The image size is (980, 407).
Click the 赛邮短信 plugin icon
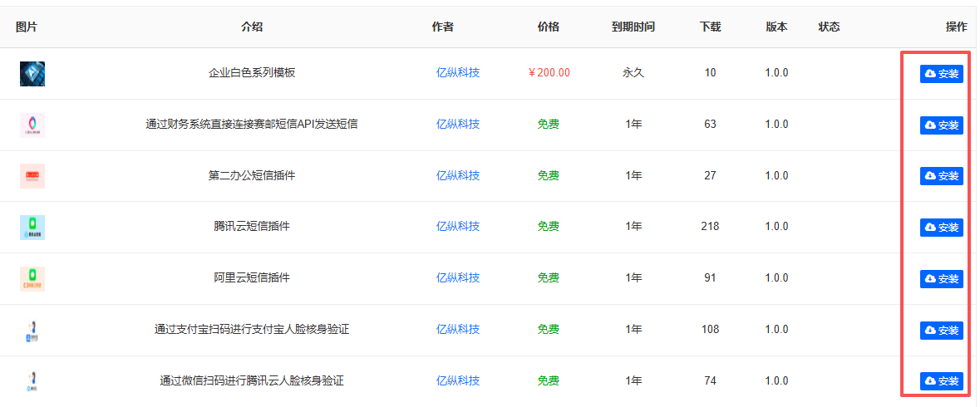32,125
